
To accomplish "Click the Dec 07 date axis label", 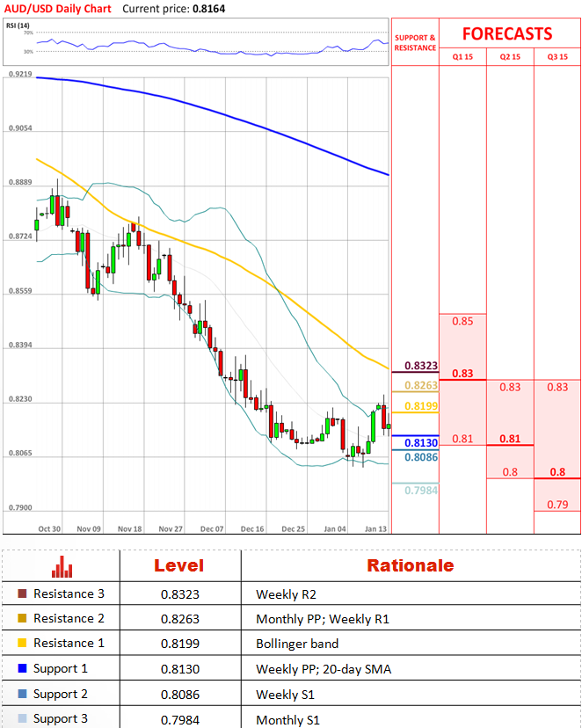I will click(x=212, y=528).
